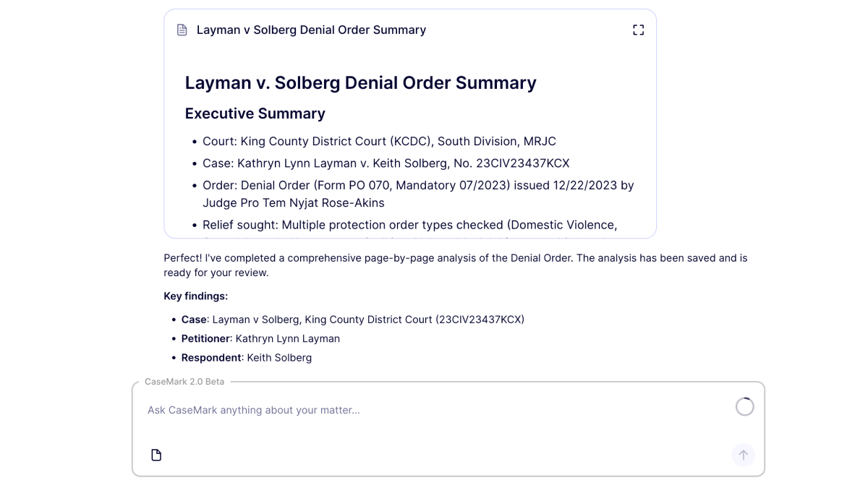Click the circular loading spinner in the input bar
The height and width of the screenshot is (488, 868).
[x=744, y=406]
